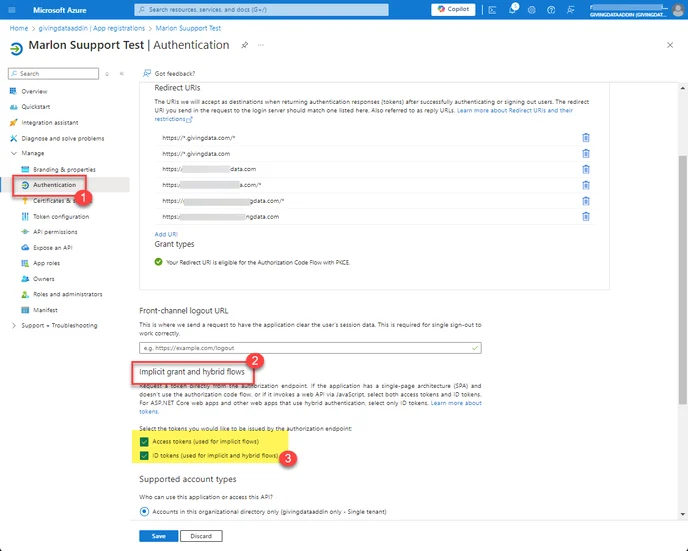Open Learn more about Redirect URIs link
This screenshot has width=688, height=551.
pyautogui.click(x=515, y=110)
